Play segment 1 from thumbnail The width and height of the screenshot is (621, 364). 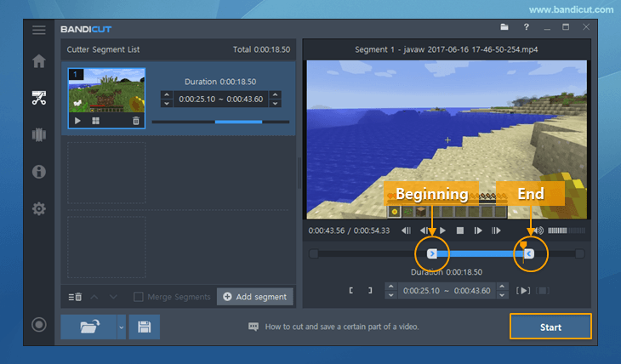(x=77, y=121)
